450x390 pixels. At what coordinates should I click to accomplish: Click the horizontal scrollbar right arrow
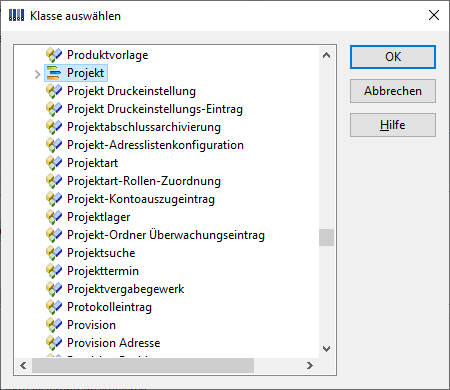[x=310, y=366]
